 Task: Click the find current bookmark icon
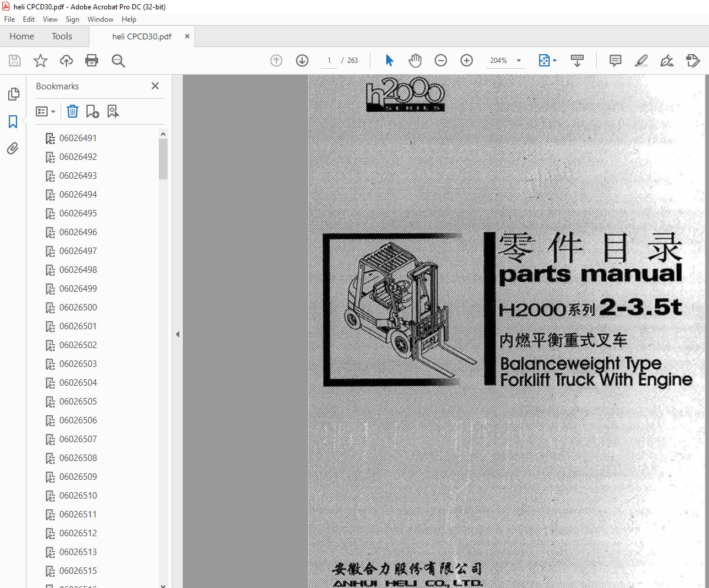pyautogui.click(x=113, y=111)
